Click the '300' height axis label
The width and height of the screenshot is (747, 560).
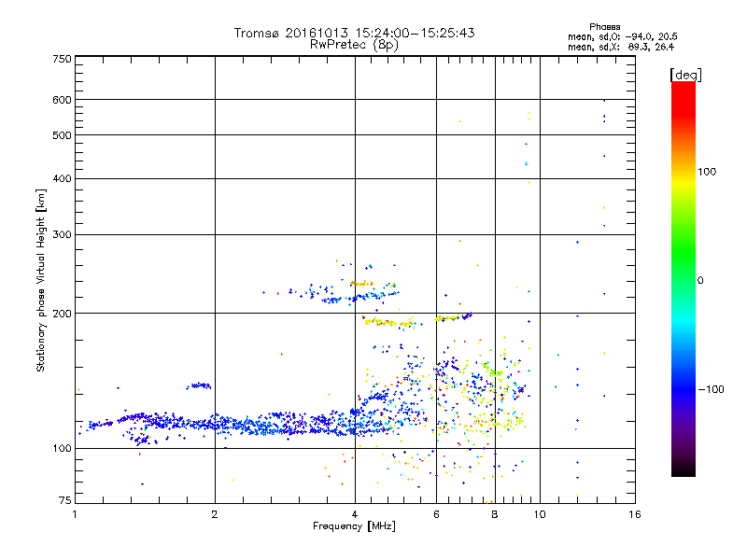(x=62, y=234)
